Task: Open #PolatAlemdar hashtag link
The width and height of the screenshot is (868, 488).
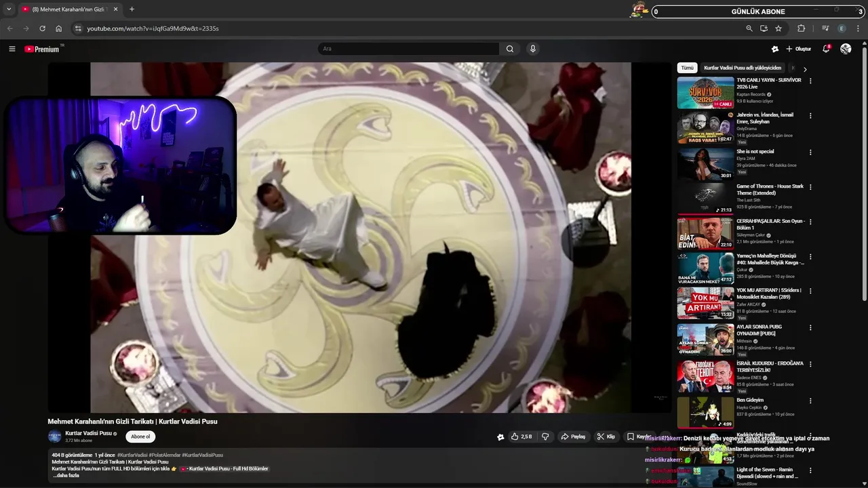Action: (x=165, y=455)
